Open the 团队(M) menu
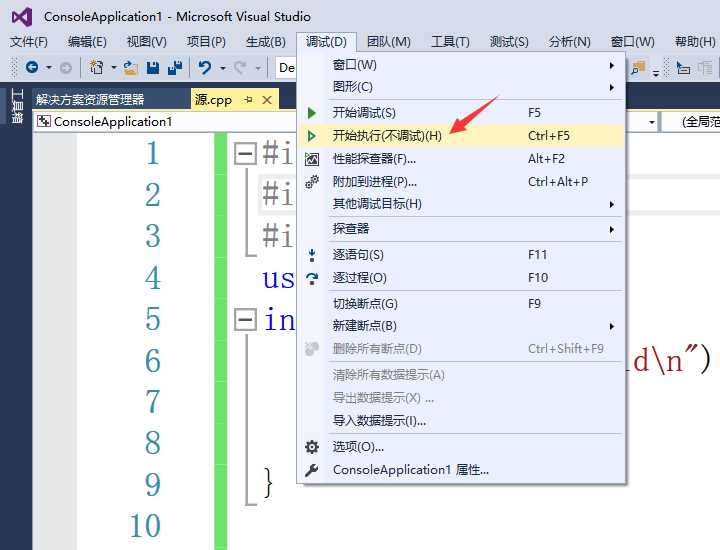This screenshot has width=720, height=550. pos(388,42)
